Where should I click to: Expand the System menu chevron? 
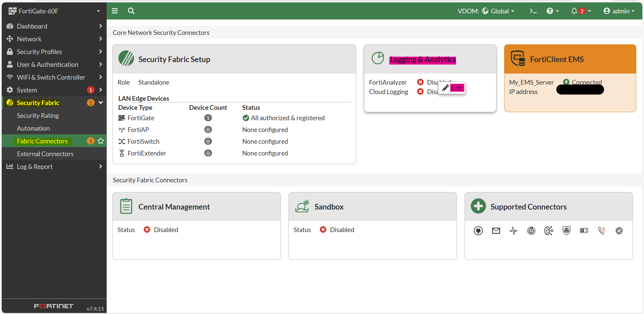coord(101,90)
